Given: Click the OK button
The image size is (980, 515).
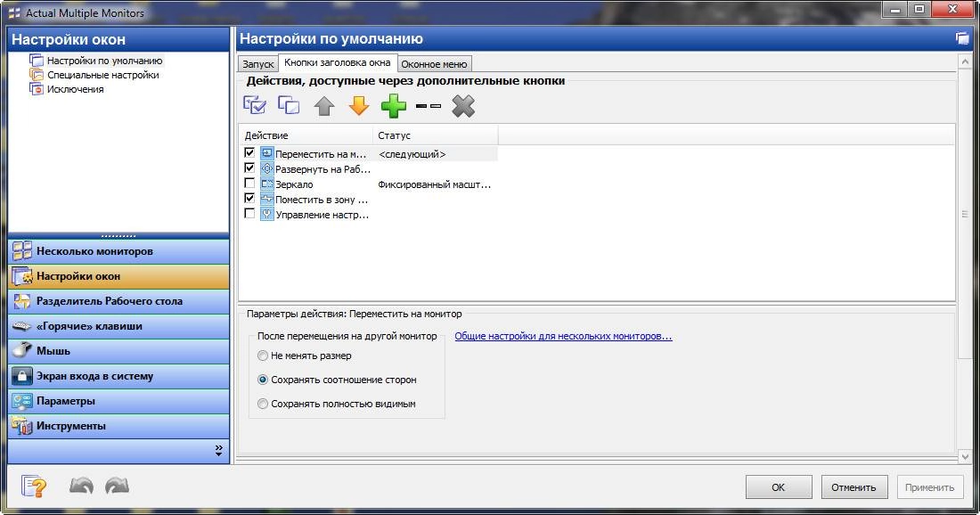Looking at the screenshot, I should (778, 486).
